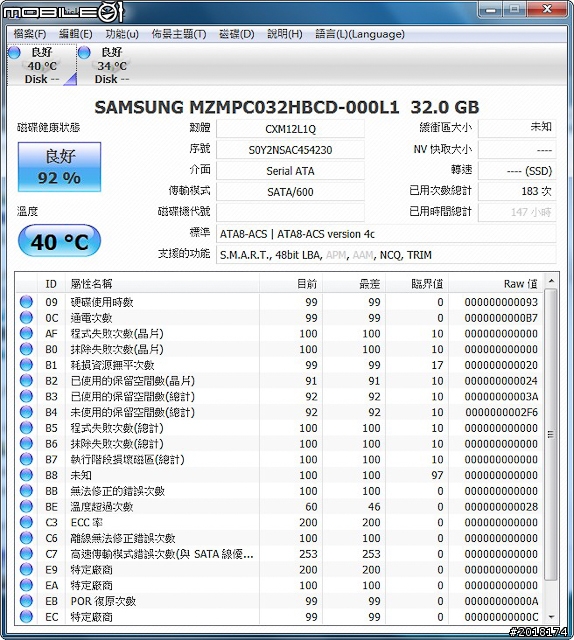Click the serial number field S0Y2NSAC454230
The image size is (574, 640).
click(x=290, y=150)
